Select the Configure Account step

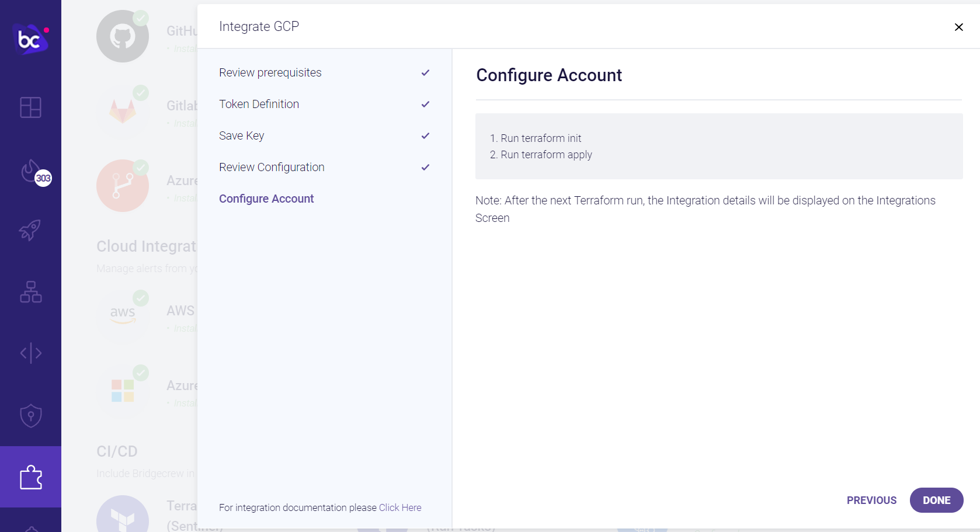(x=266, y=199)
